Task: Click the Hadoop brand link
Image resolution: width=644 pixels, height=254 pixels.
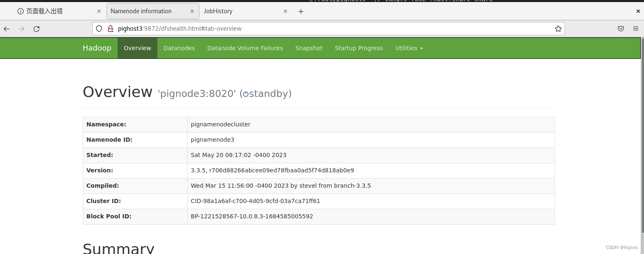Action: tap(97, 48)
